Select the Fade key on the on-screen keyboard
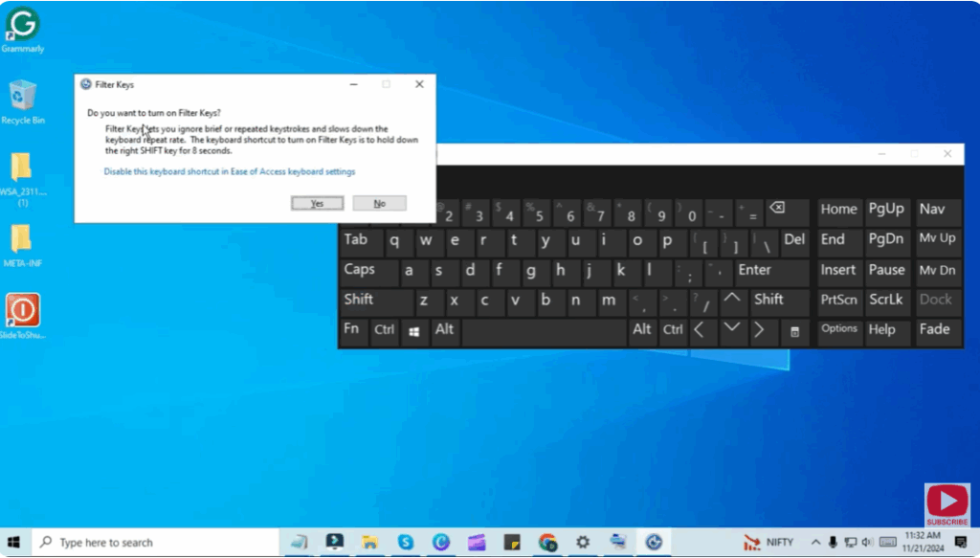980x558 pixels. click(936, 329)
